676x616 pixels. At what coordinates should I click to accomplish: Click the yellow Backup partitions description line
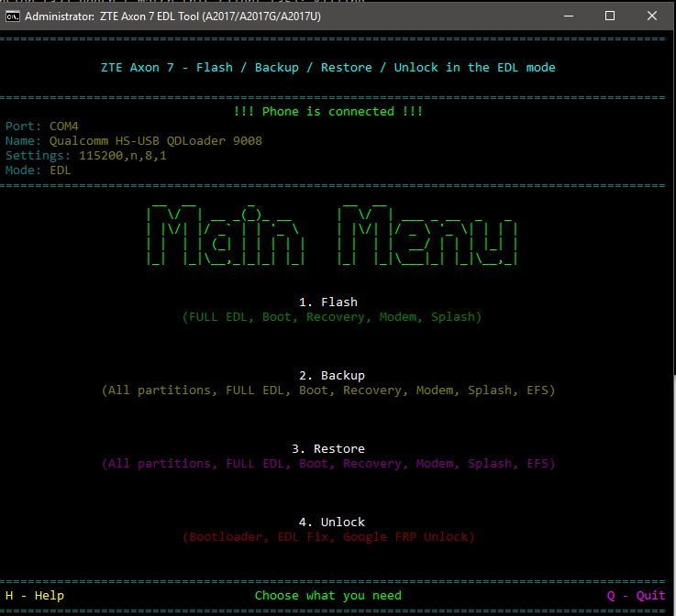(328, 390)
